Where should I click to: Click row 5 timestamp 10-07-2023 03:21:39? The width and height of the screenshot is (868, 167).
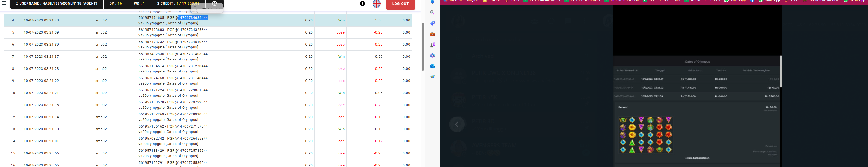click(41, 32)
